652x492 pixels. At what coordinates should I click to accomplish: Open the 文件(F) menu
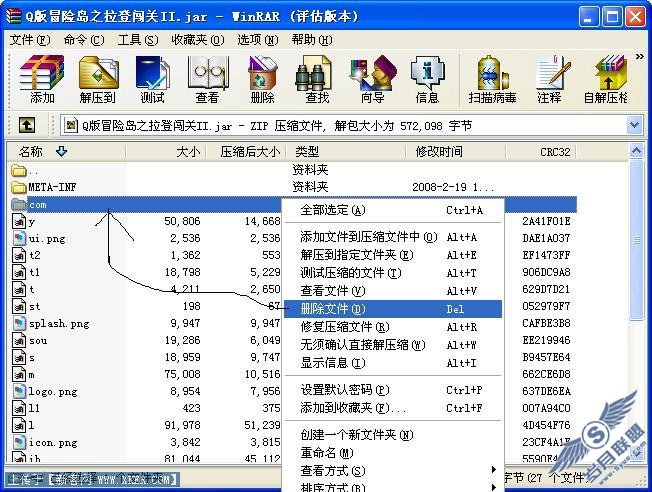[30, 40]
